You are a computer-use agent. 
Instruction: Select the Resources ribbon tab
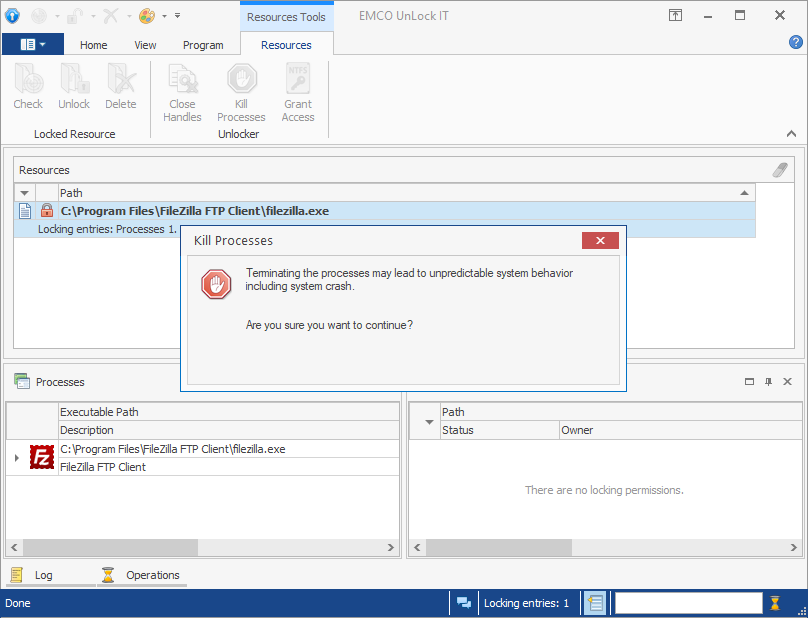click(287, 45)
